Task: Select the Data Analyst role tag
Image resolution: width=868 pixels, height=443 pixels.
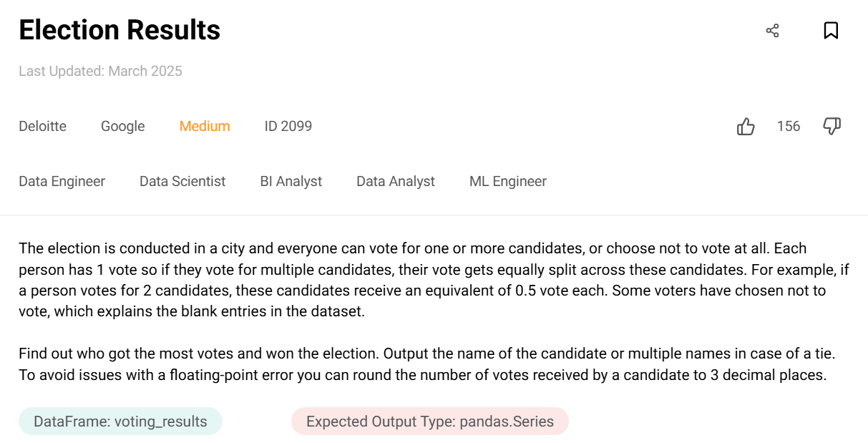Action: [395, 182]
